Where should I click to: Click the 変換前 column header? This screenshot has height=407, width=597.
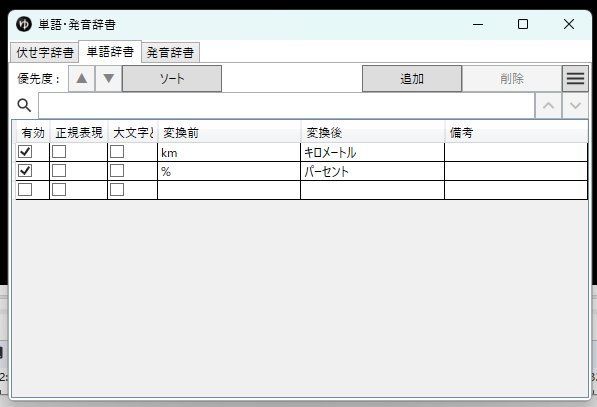point(229,132)
